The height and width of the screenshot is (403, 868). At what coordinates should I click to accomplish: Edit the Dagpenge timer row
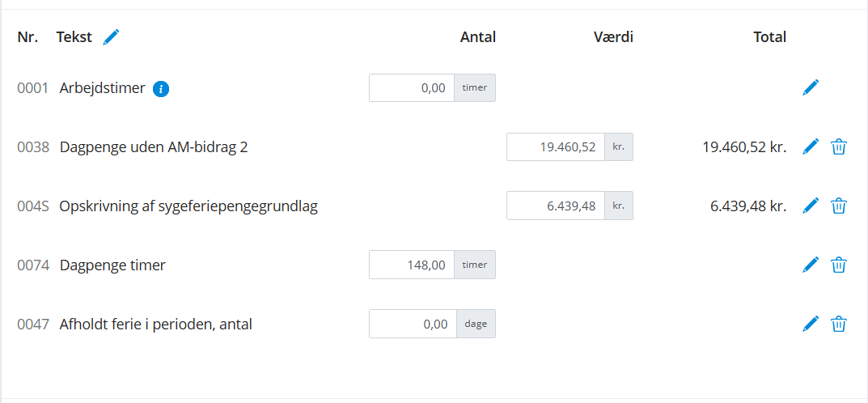click(x=811, y=265)
